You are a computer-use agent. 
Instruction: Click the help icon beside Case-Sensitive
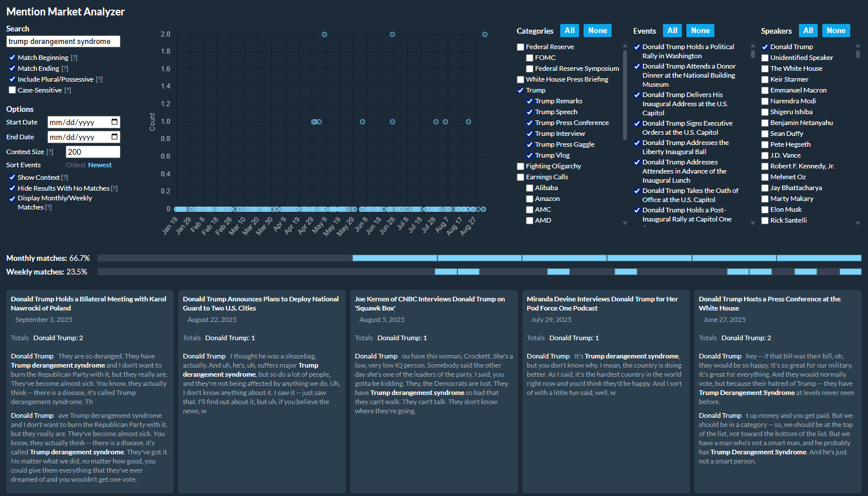(68, 90)
